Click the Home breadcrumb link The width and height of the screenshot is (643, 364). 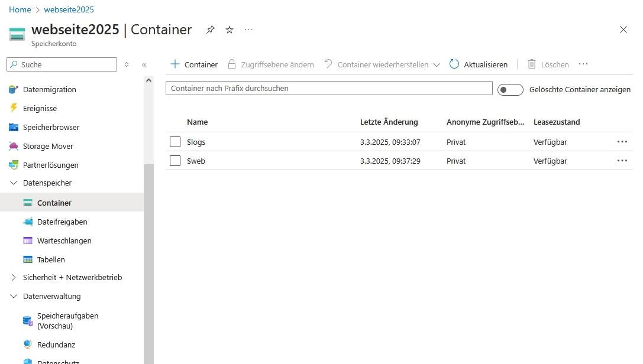20,9
